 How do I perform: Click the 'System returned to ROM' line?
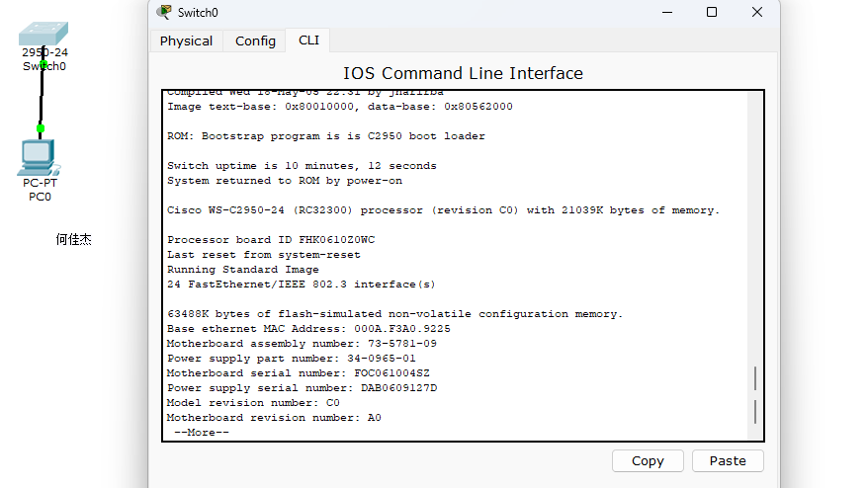[x=285, y=181]
